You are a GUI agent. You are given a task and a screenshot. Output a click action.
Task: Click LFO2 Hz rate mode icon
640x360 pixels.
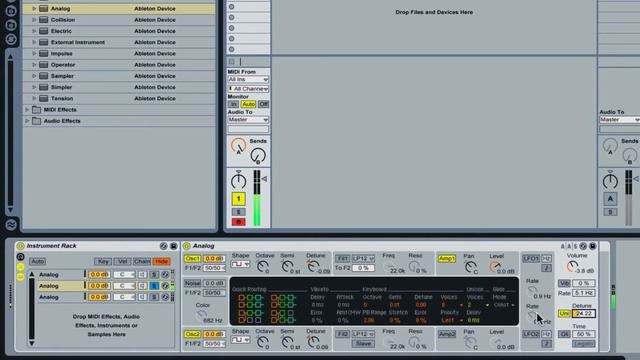click(547, 334)
